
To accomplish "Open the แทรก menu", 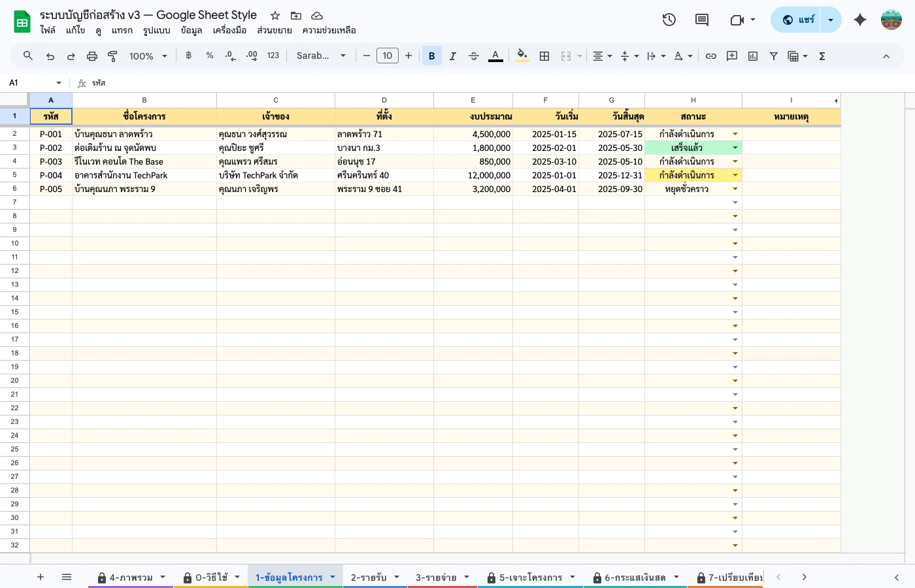I will (x=122, y=30).
